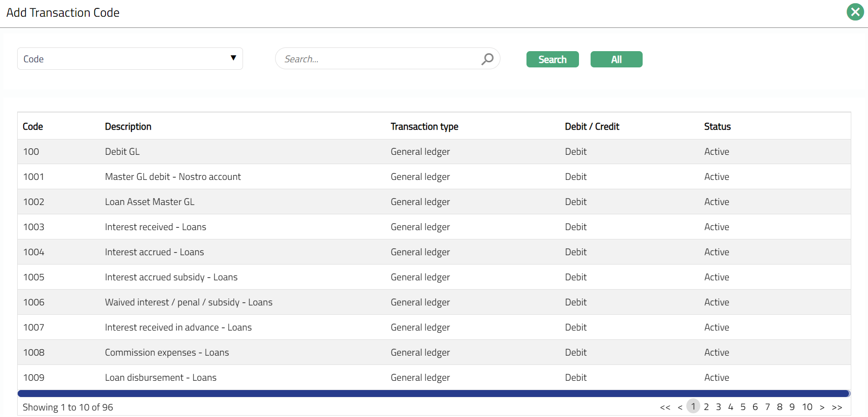Click the magnifying glass search icon
Viewport: 868px width, 417px height.
pos(487,59)
